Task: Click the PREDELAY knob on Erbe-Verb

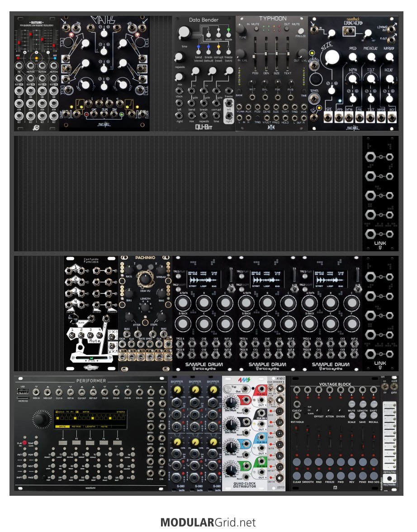Action: (371, 57)
